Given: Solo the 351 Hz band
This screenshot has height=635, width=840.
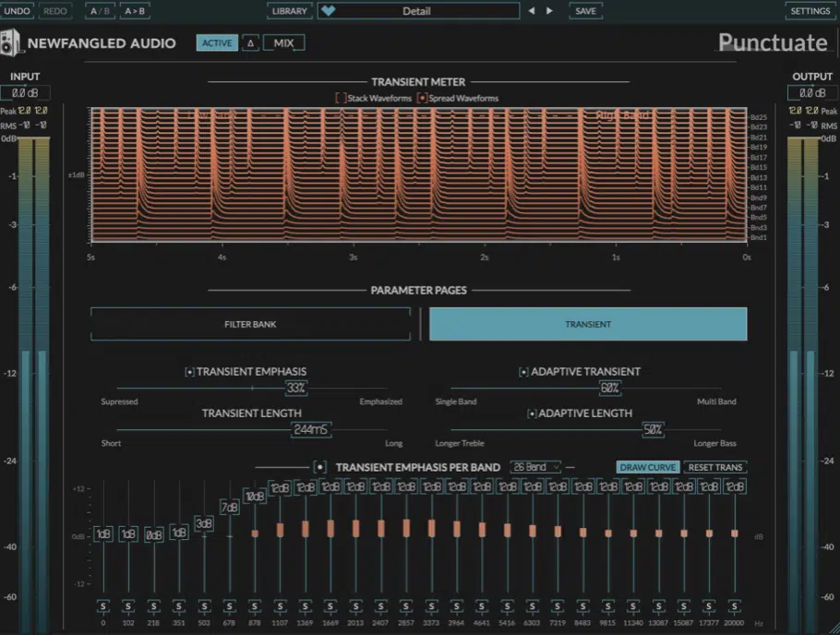Looking at the screenshot, I should 178,606.
